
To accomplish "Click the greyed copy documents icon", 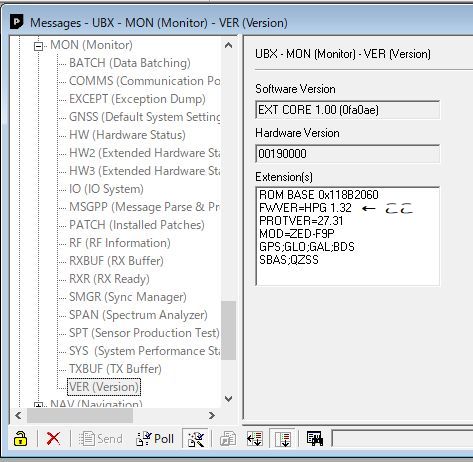I will click(x=228, y=439).
